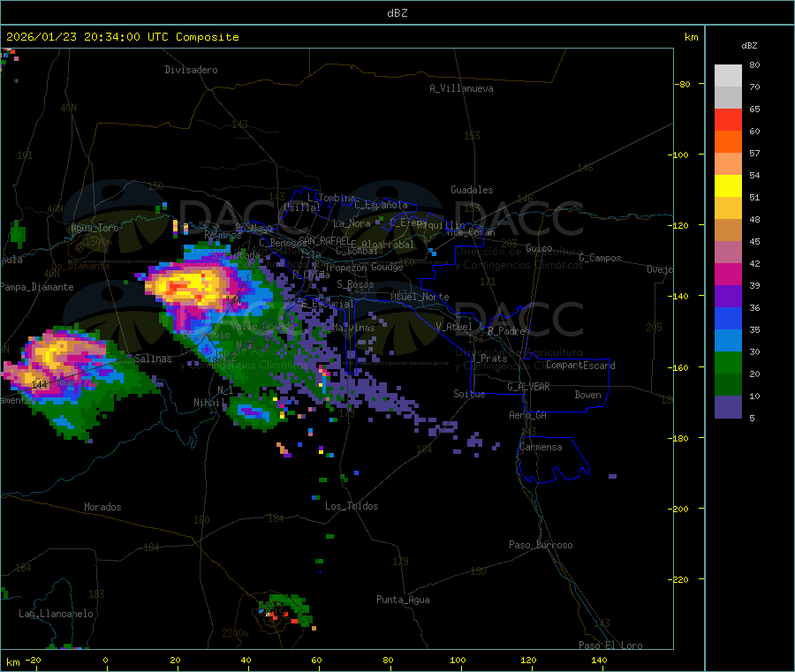Viewport: 795px width, 672px height.
Task: Click the 'G_ALVEAR' place label
Action: pyautogui.click(x=528, y=387)
